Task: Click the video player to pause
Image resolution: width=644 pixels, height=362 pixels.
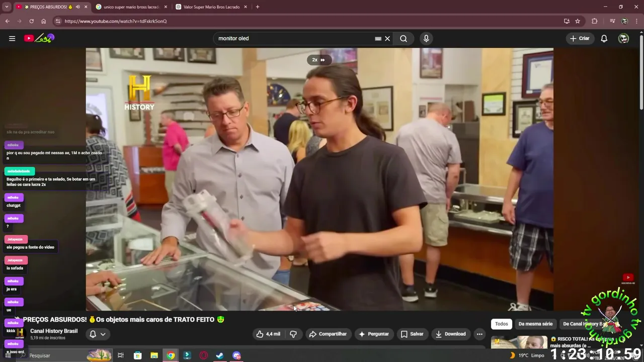Action: (319, 179)
